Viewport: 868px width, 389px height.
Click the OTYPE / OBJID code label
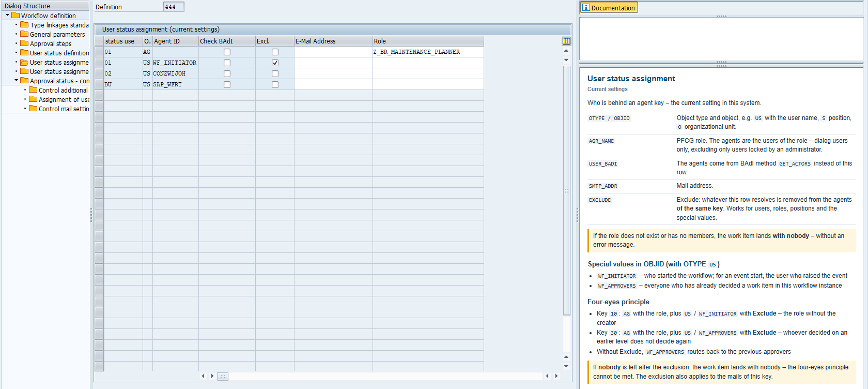click(x=609, y=118)
